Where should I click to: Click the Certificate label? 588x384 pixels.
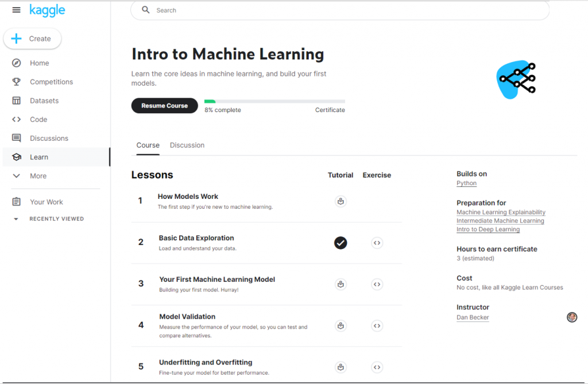pos(330,110)
